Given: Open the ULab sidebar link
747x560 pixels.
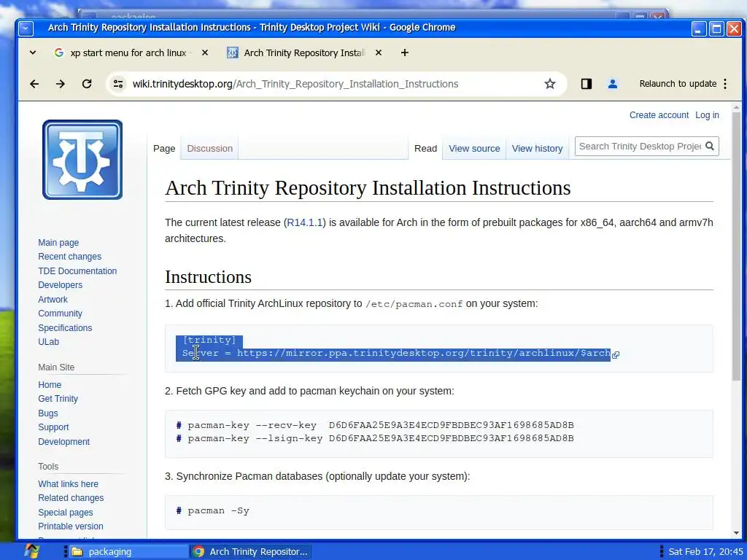Looking at the screenshot, I should (49, 342).
